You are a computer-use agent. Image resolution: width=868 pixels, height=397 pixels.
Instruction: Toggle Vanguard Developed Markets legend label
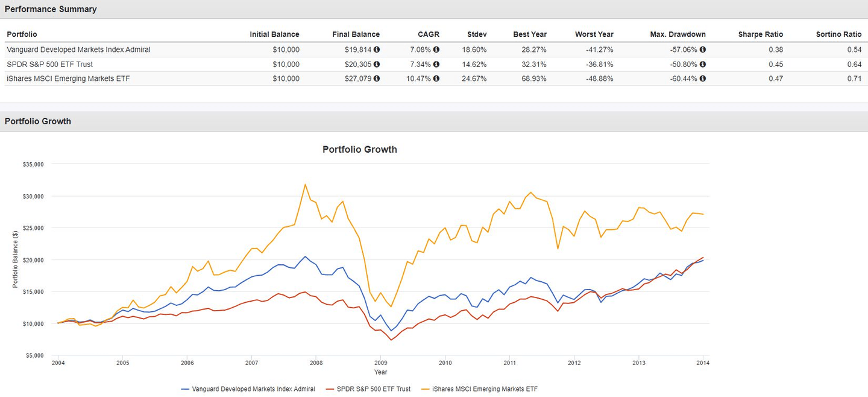pyautogui.click(x=253, y=389)
